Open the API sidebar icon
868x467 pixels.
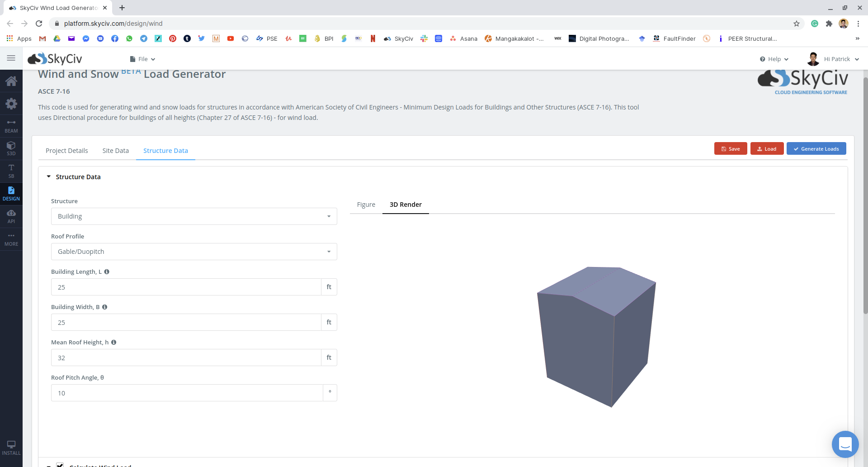tap(11, 216)
